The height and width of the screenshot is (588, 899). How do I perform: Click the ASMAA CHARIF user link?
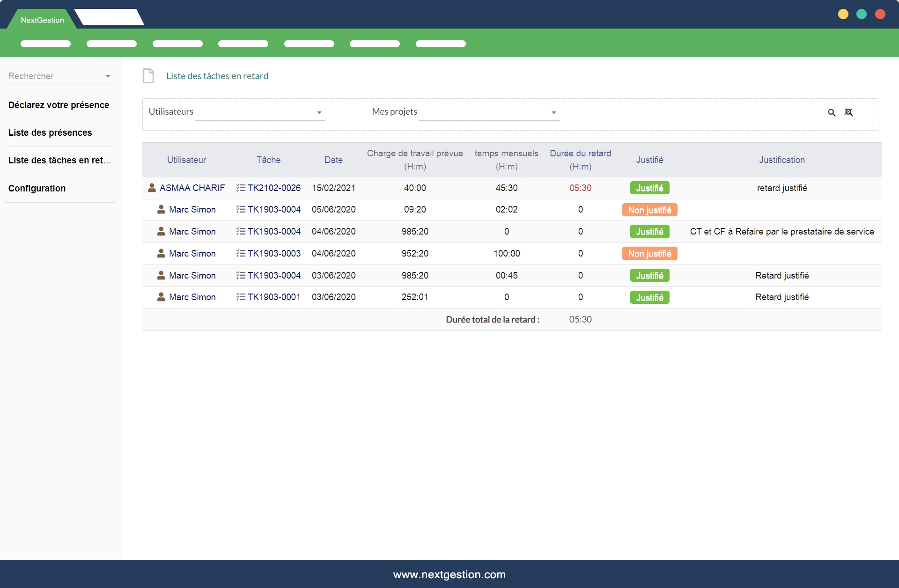point(192,188)
